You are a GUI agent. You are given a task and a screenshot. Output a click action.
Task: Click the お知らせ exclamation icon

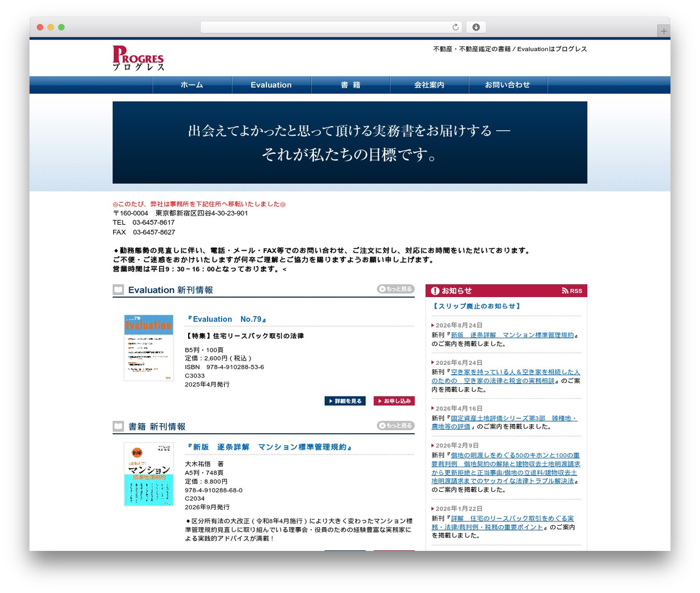tap(435, 291)
